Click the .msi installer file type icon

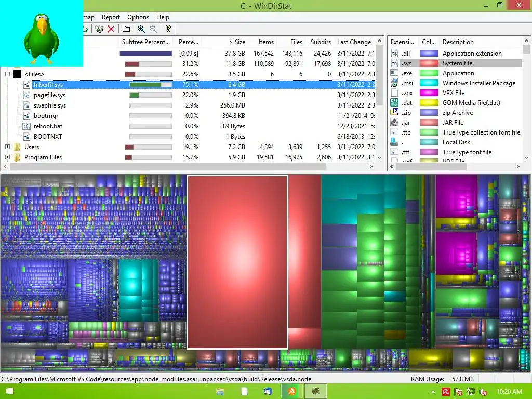coord(394,83)
